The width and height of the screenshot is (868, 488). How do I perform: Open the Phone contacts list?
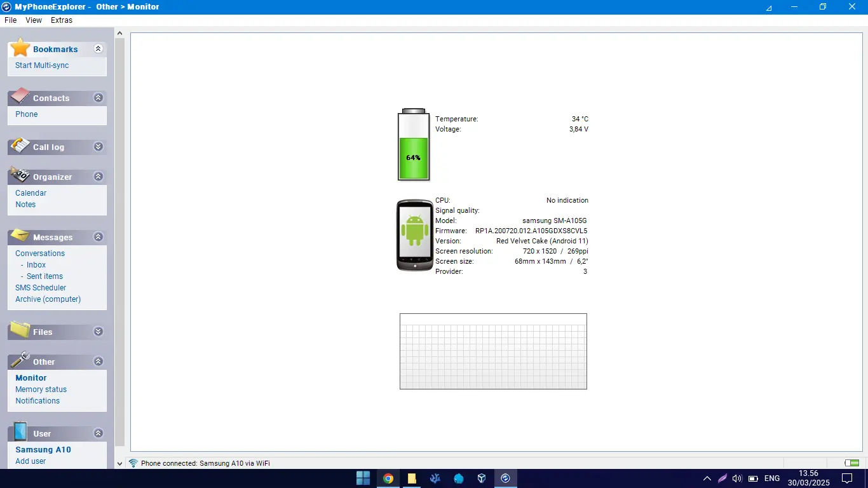[27, 114]
